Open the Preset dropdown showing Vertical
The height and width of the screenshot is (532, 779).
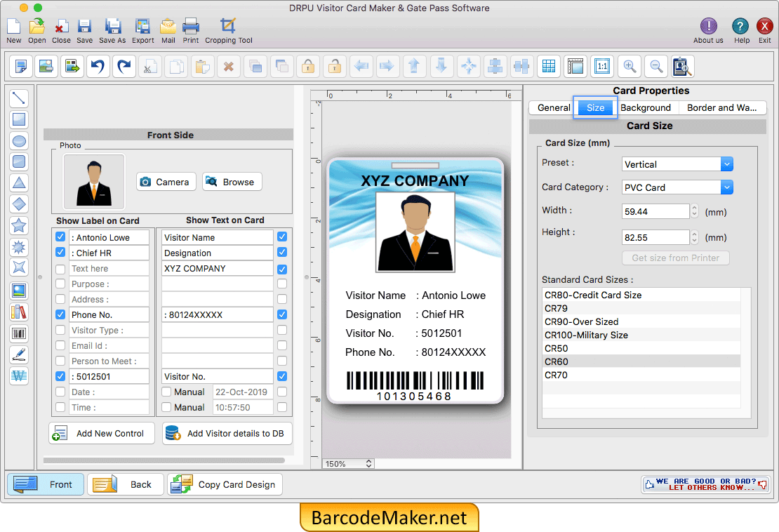[677, 164]
